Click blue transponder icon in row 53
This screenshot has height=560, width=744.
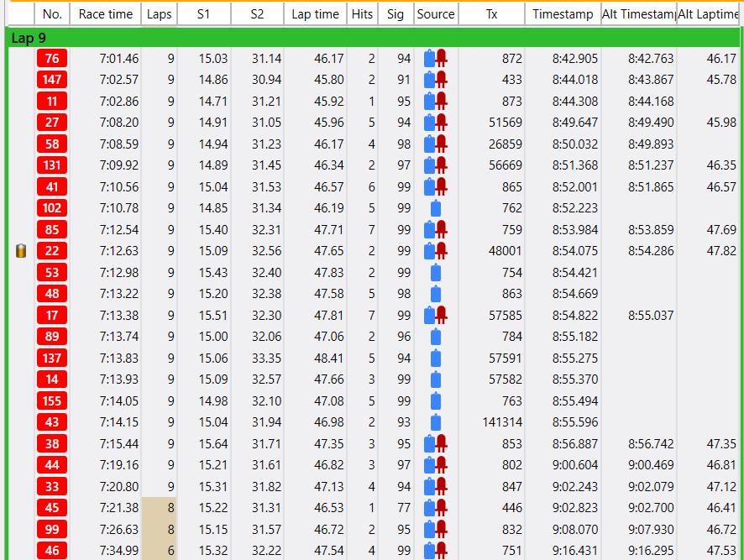tap(436, 273)
